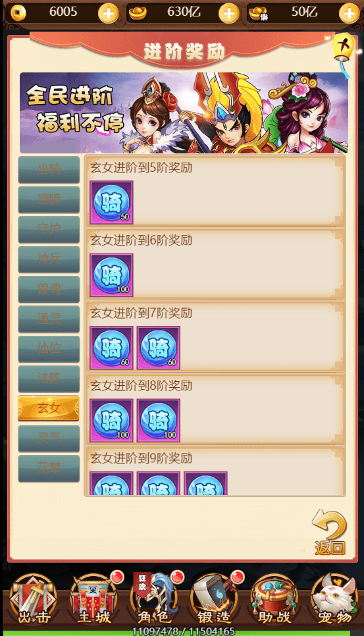Screen dimensions: 364x636
Task: Open the 助战 assist drum icon
Action: 274,600
